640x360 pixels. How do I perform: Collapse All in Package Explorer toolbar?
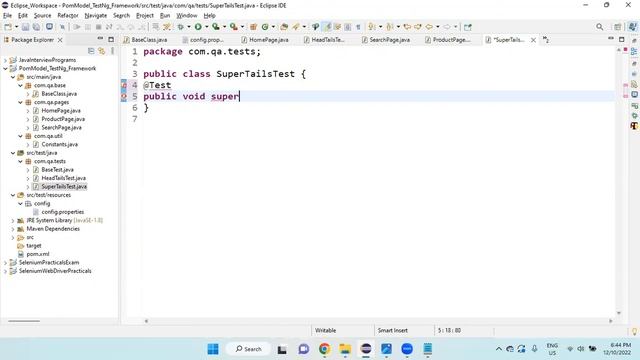tap(91, 51)
